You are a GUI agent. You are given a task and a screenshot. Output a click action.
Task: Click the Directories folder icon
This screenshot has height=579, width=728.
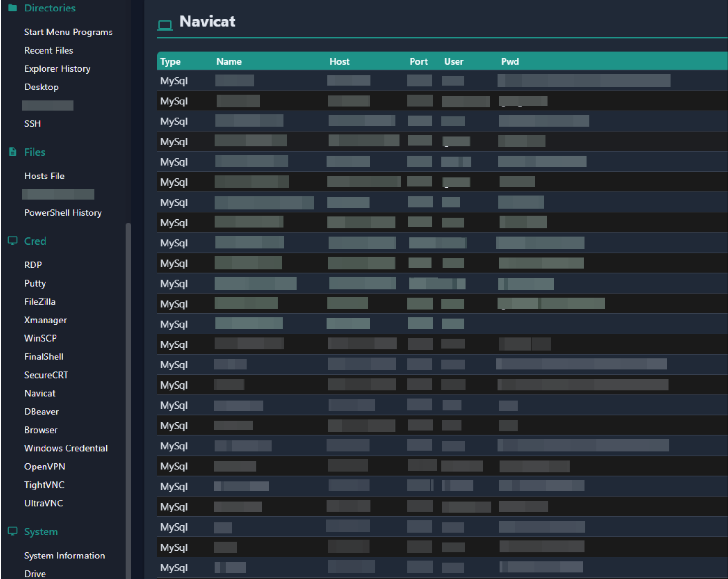pyautogui.click(x=13, y=8)
